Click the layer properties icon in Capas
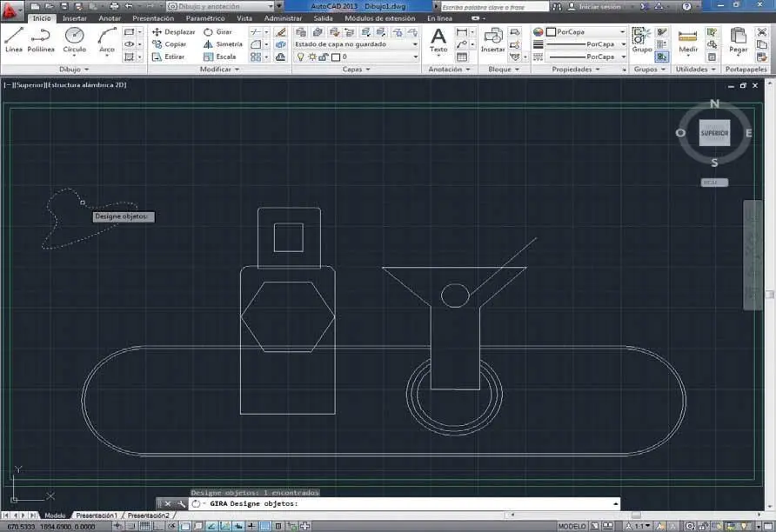 click(x=301, y=32)
